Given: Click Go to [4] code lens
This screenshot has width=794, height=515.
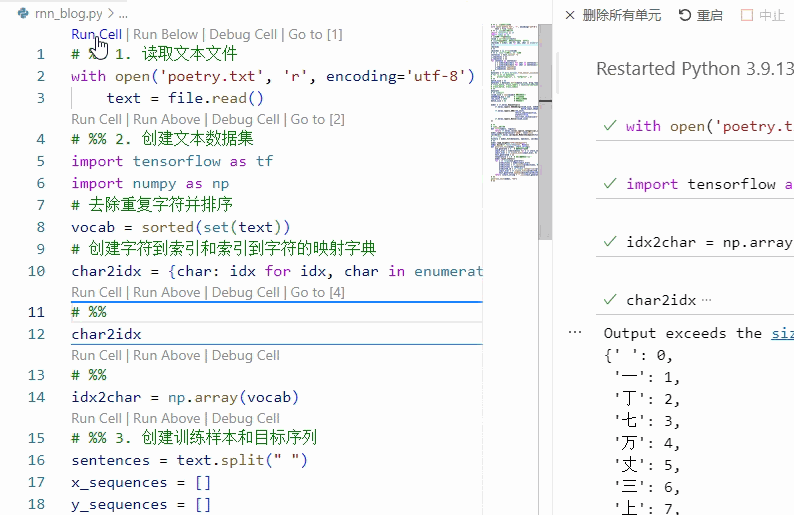Looking at the screenshot, I should point(317,293).
